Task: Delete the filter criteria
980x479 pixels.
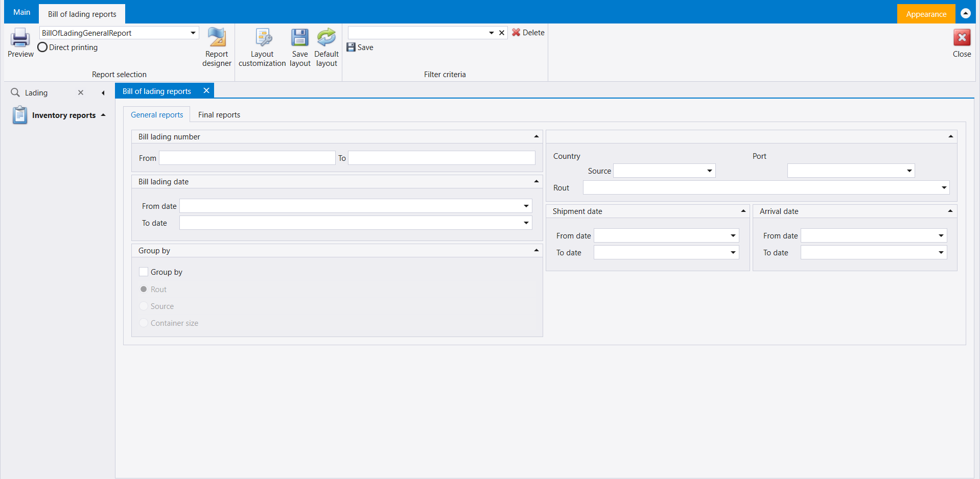Action: coord(528,33)
